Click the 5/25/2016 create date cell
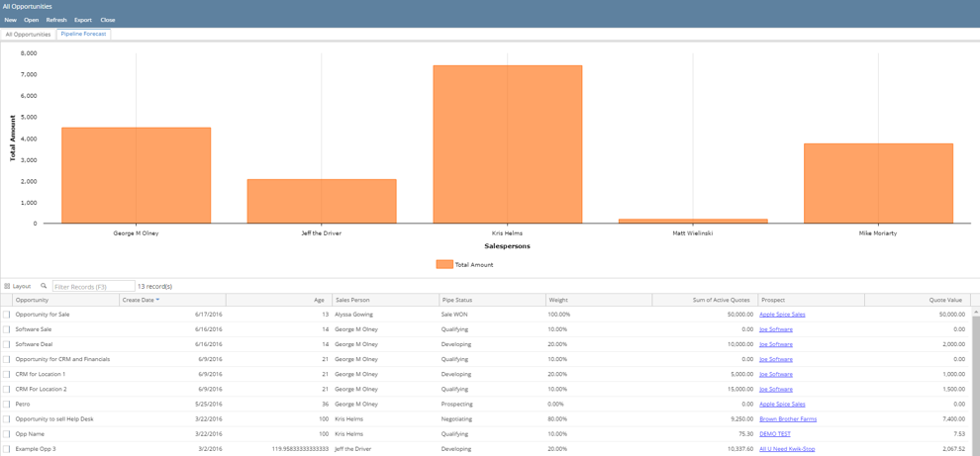This screenshot has height=456, width=980. pyautogui.click(x=210, y=405)
